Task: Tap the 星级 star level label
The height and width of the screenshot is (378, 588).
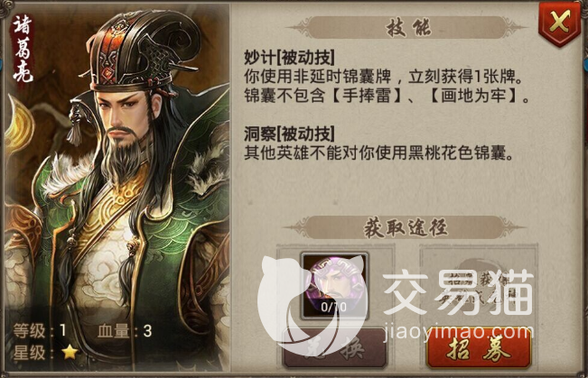Action: click(x=29, y=352)
